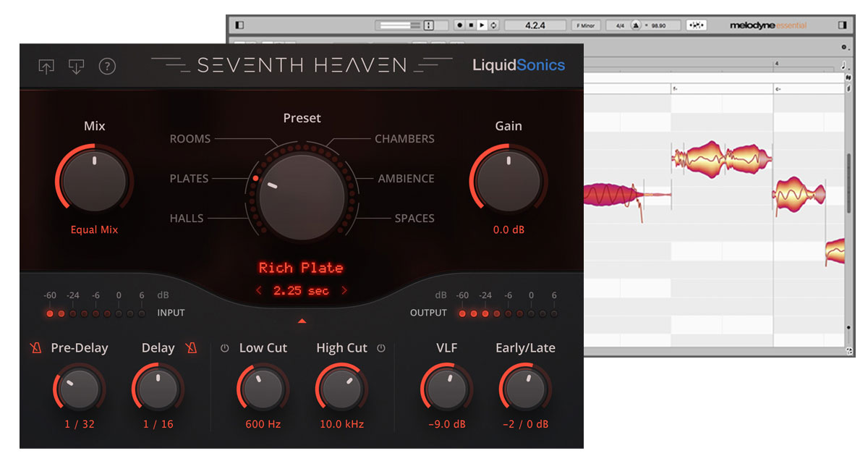
Task: Open the 4/4 time signature selector
Action: [620, 24]
